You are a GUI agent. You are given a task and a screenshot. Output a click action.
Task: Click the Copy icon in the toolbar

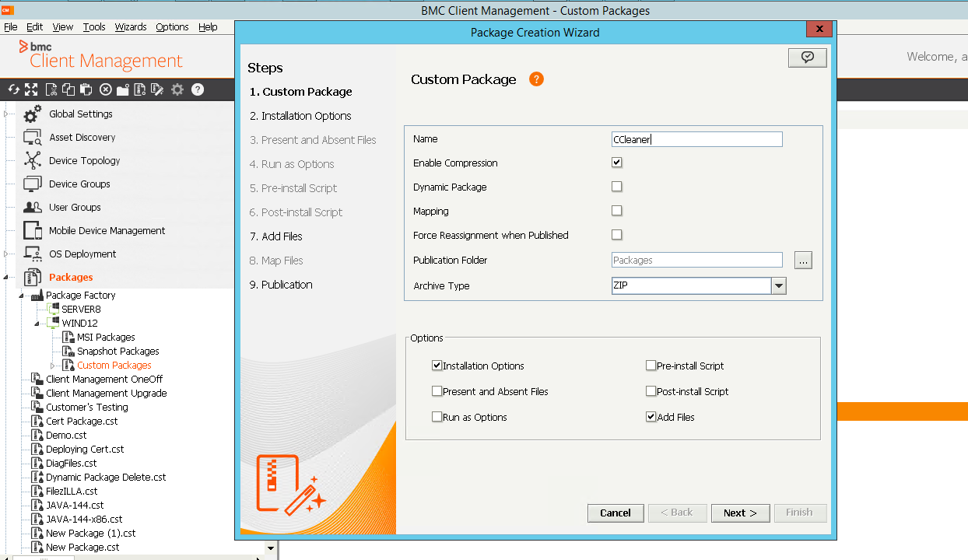pyautogui.click(x=68, y=89)
